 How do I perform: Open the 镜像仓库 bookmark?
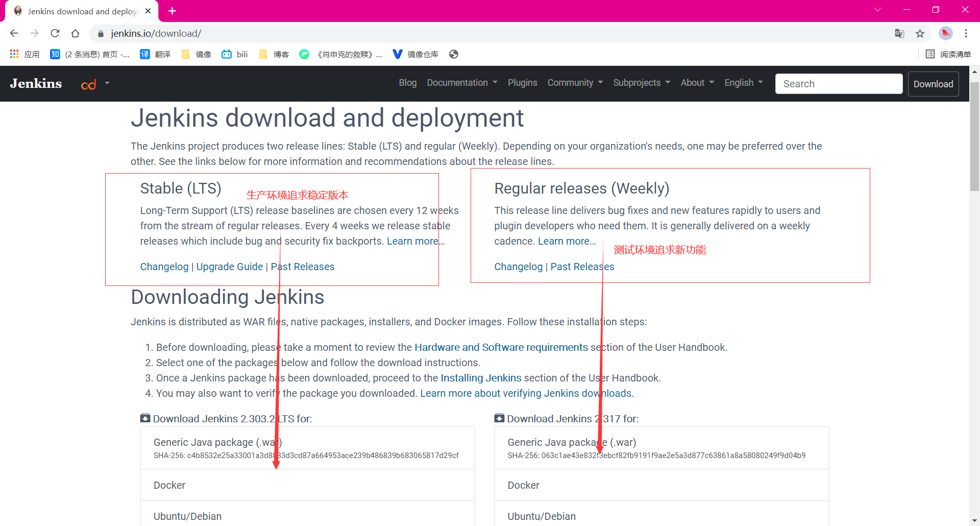415,54
